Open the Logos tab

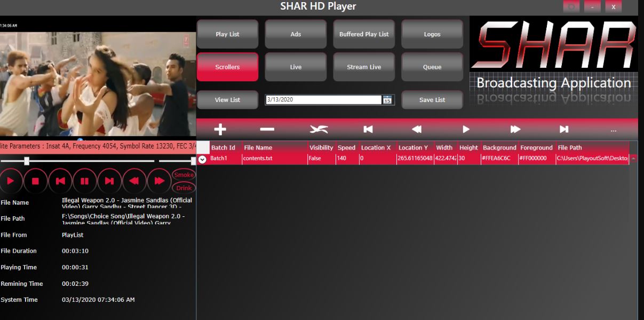432,34
